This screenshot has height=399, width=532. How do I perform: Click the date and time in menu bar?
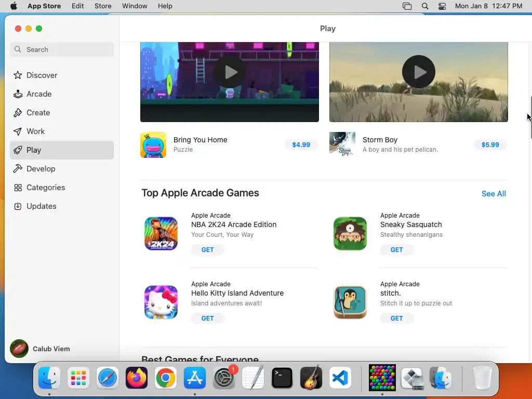[x=488, y=6]
